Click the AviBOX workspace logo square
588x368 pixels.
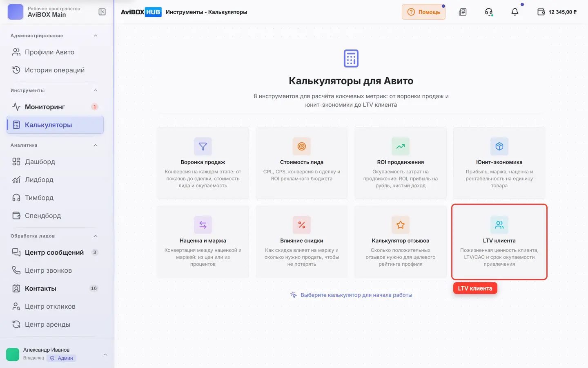tap(16, 12)
